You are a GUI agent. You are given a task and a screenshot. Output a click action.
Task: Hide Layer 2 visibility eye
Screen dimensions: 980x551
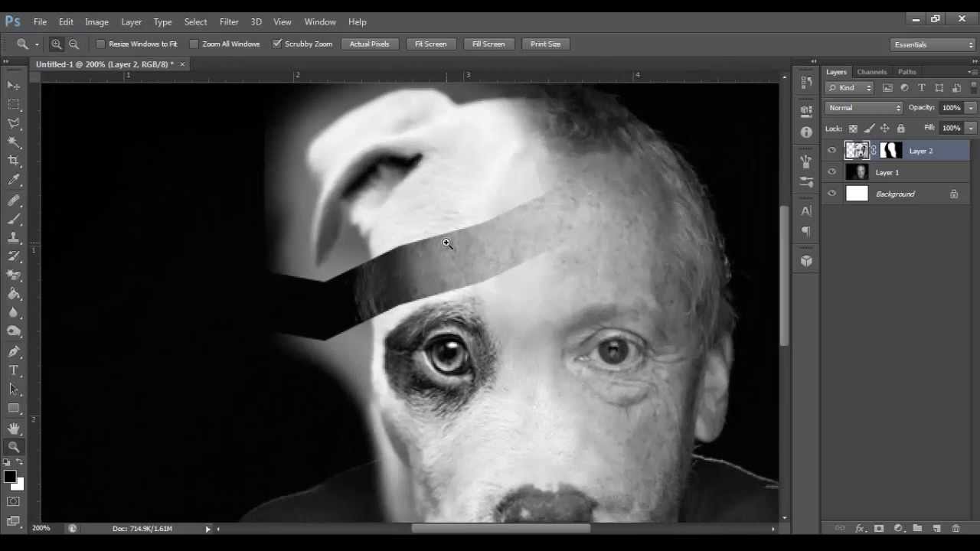(x=832, y=151)
